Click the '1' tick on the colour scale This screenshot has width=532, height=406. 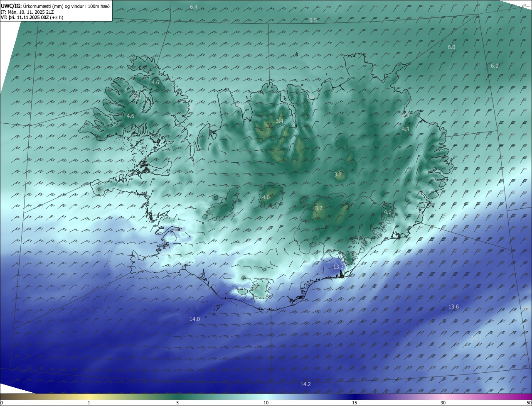[x=89, y=403]
